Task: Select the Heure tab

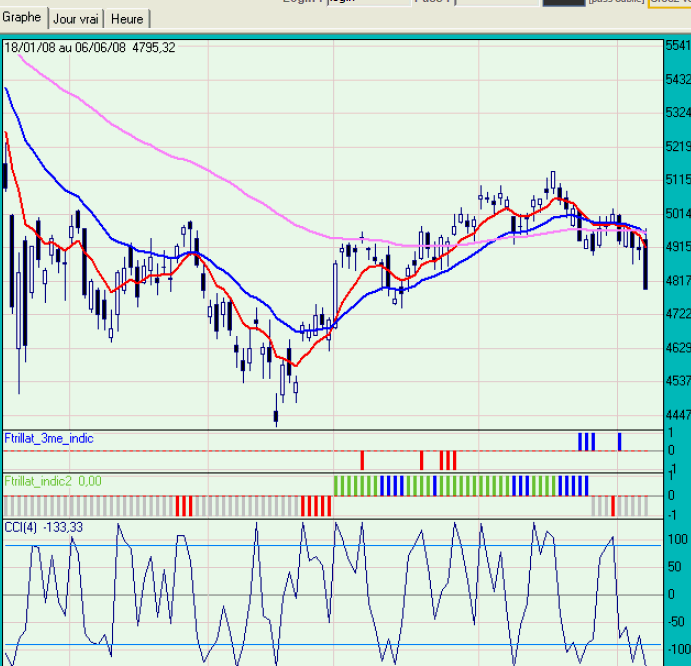Action: 127,19
